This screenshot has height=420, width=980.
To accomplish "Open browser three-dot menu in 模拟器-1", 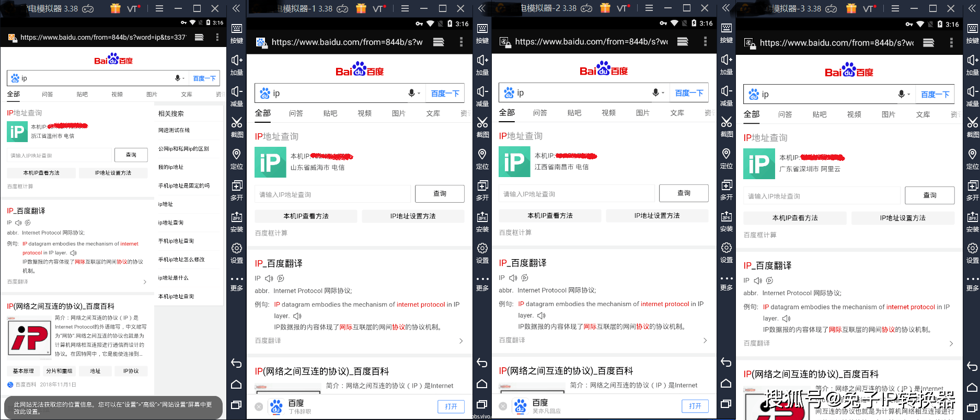I will [x=460, y=42].
